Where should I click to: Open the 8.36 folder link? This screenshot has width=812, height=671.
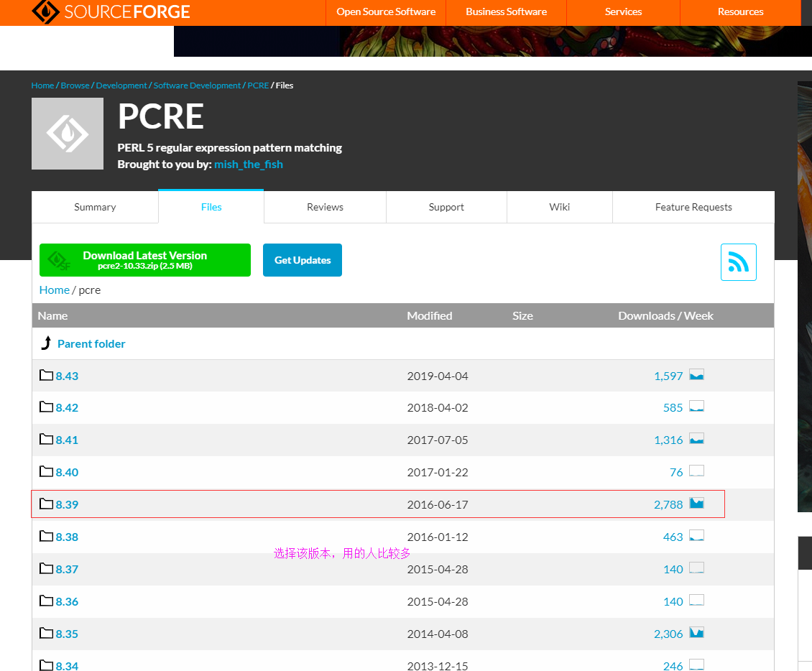click(67, 602)
